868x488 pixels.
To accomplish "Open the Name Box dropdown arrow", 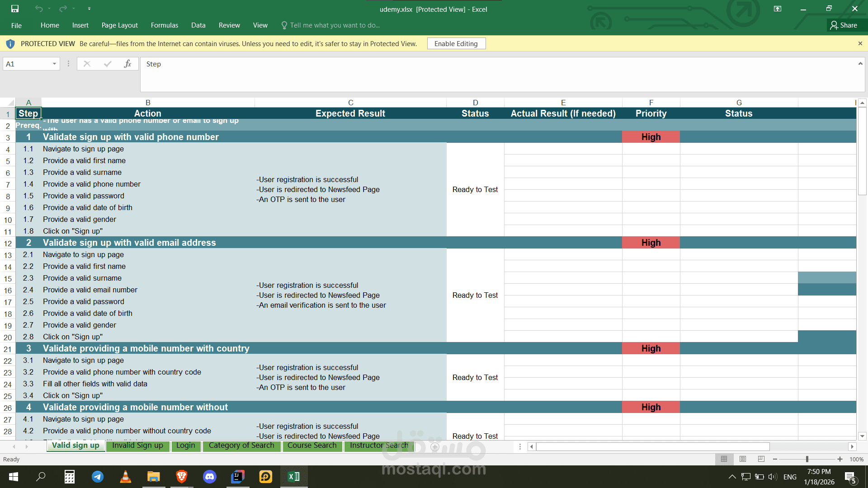I will tap(54, 64).
